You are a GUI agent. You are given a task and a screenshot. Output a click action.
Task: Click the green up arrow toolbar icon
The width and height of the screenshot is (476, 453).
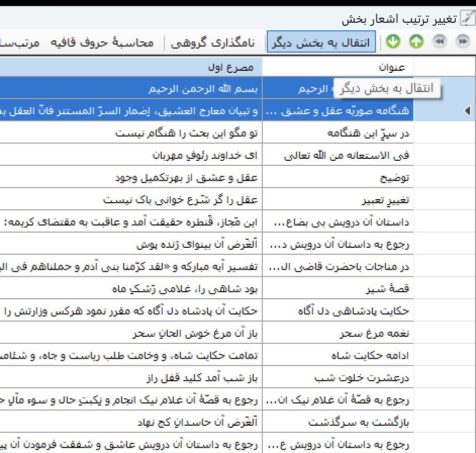pyautogui.click(x=416, y=42)
